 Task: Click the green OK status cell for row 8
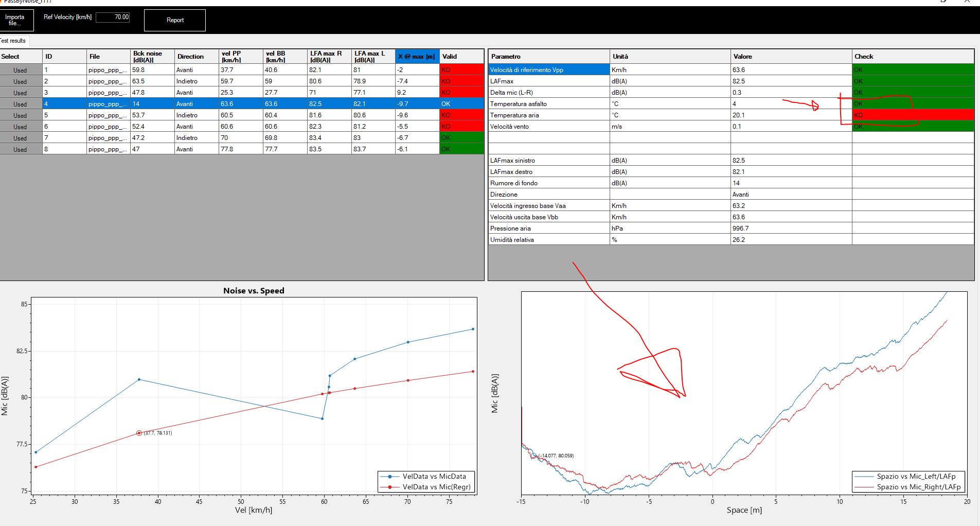[461, 149]
